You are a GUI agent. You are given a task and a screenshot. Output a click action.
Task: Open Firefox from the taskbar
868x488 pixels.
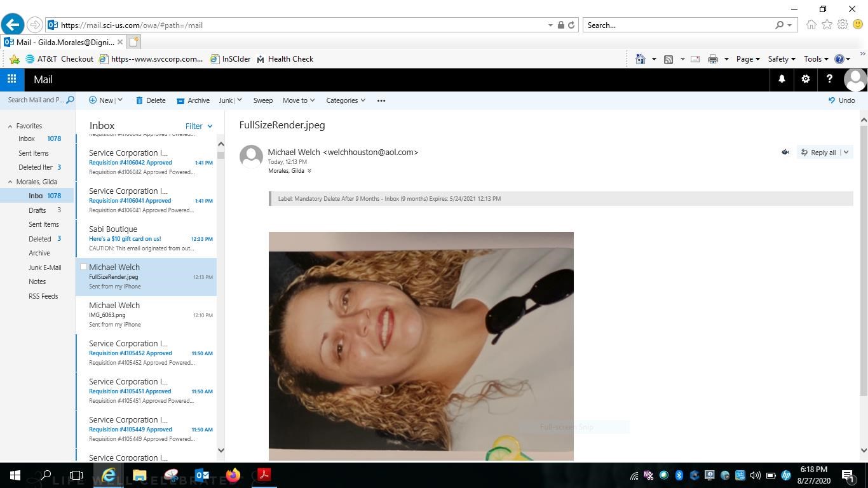point(233,475)
